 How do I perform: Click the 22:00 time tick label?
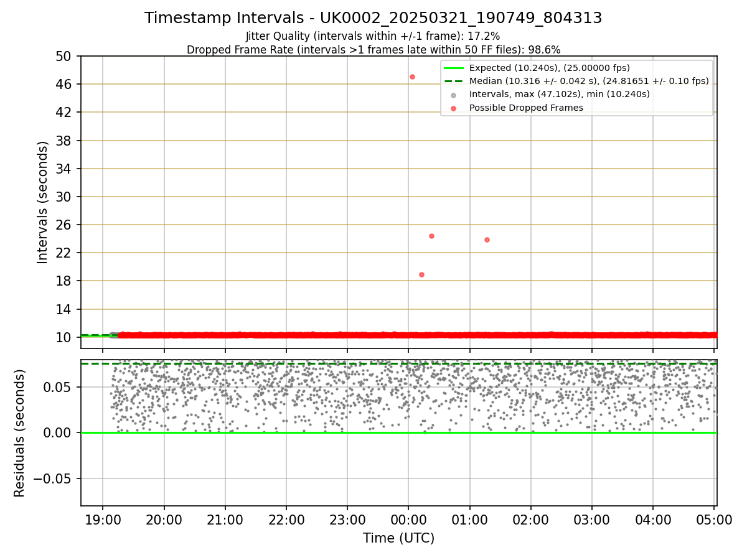click(286, 520)
